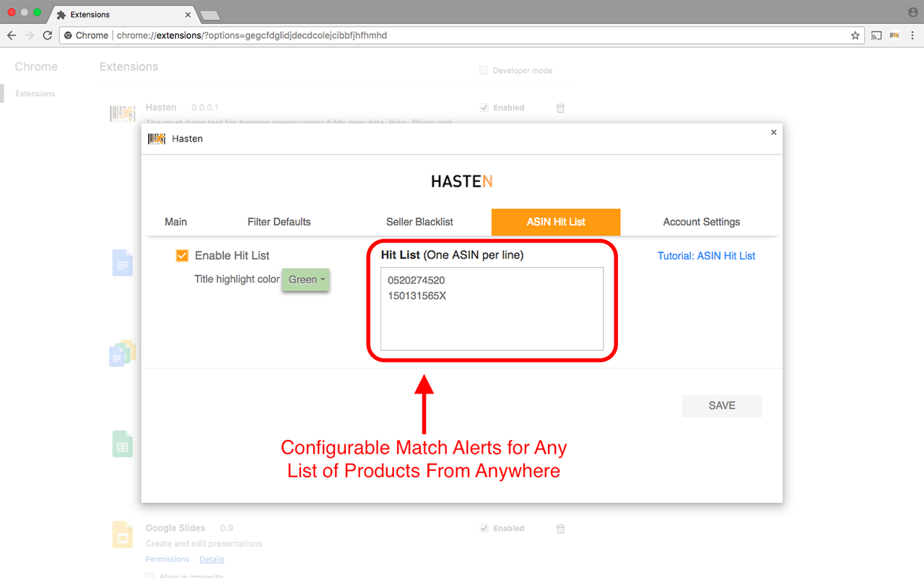Bookmark this page with the star icon
The width and height of the screenshot is (924, 578).
point(855,35)
